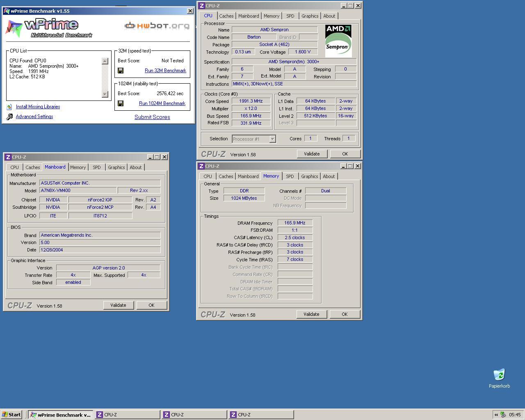Open the Windows Start button
Screen dimensions: 525x420
click(11, 415)
